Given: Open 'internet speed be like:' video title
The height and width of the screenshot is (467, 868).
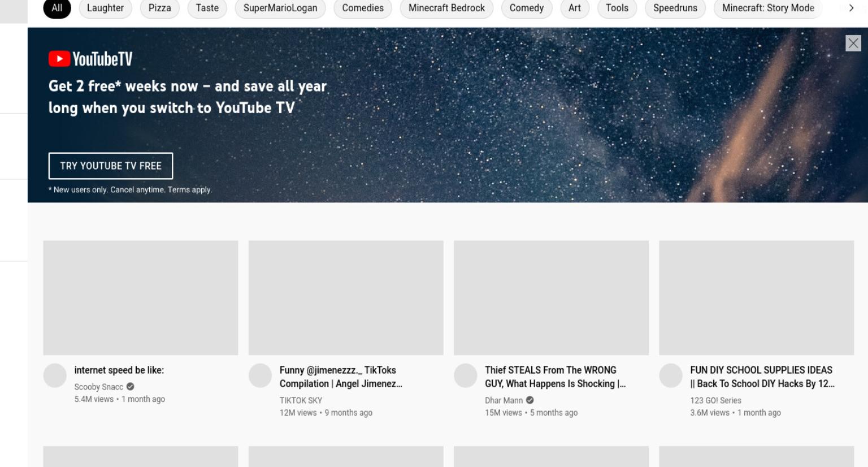Looking at the screenshot, I should [x=119, y=370].
